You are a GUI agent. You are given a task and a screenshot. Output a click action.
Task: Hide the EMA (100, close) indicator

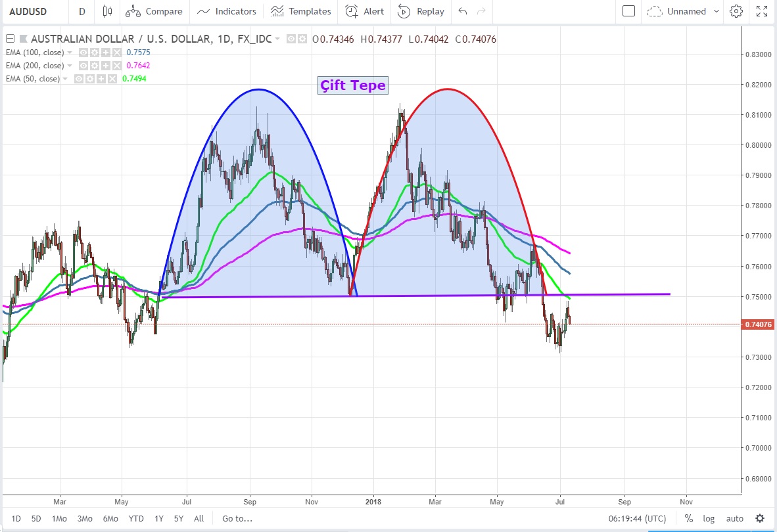pyautogui.click(x=84, y=53)
